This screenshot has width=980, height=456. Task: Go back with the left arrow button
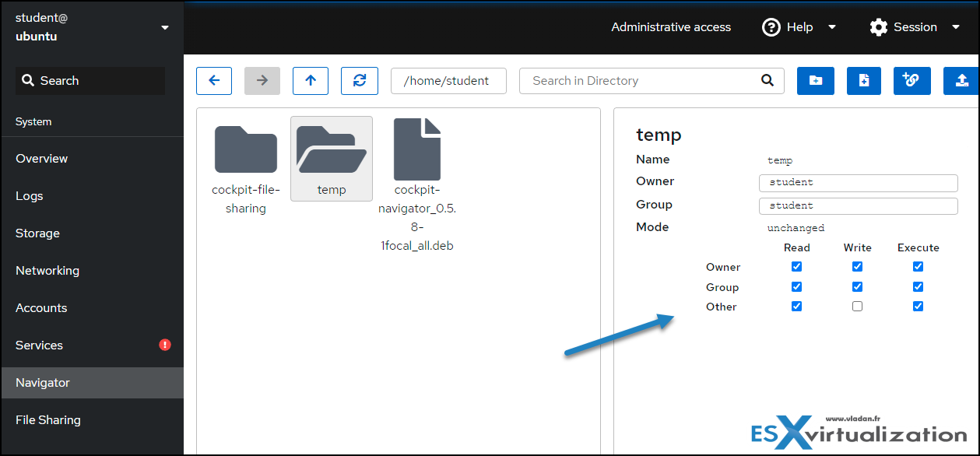(214, 81)
